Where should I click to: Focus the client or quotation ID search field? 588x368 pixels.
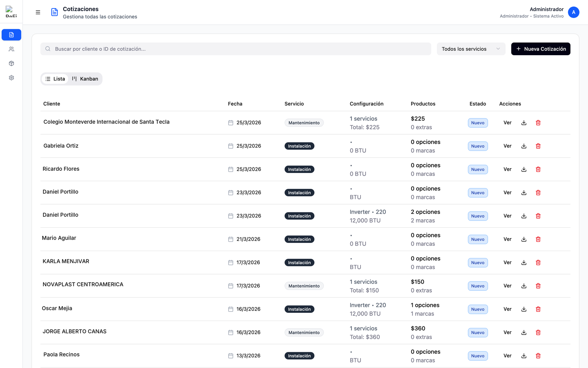(236, 49)
